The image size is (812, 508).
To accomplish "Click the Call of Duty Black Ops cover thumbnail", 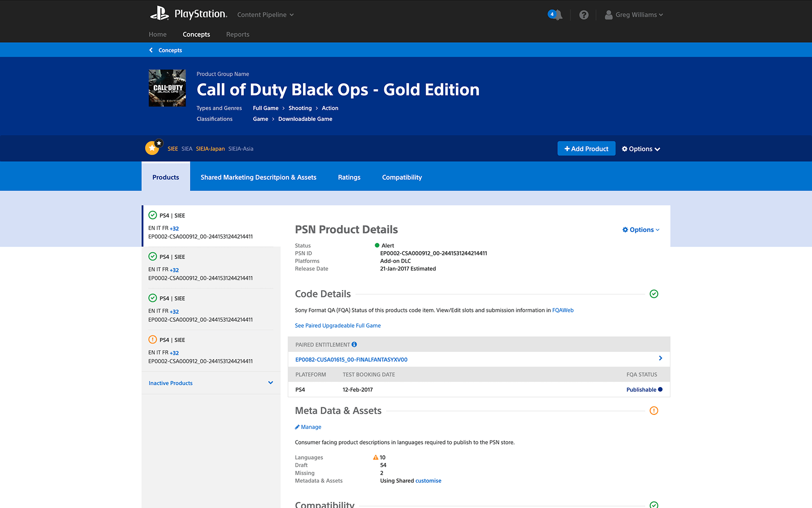I will [x=167, y=88].
